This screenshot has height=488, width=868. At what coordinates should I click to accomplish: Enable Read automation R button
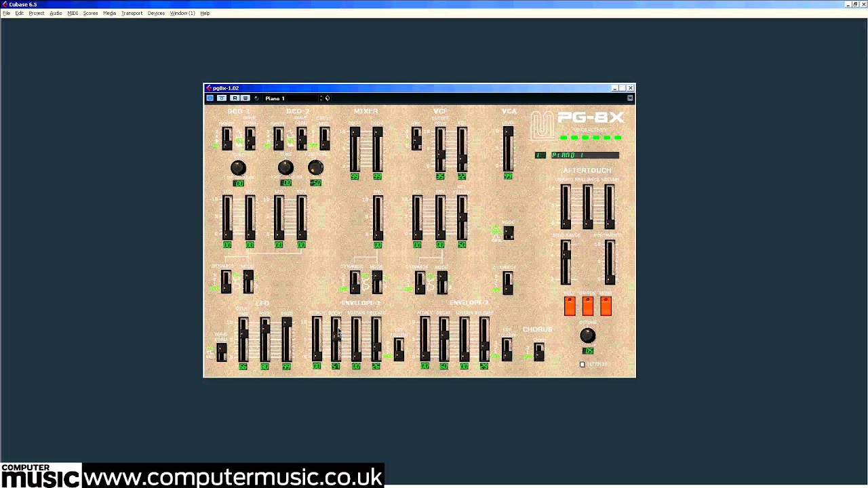pyautogui.click(x=235, y=98)
